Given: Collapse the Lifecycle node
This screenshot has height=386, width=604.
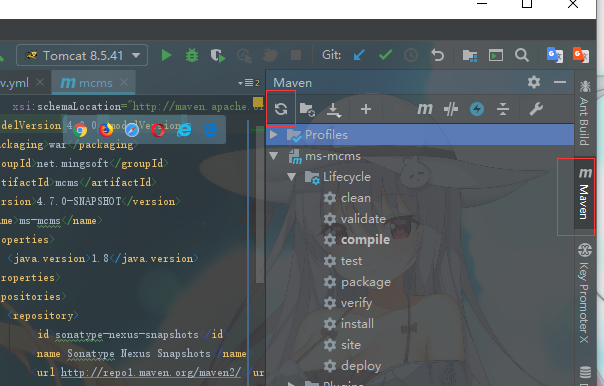Looking at the screenshot, I should (x=292, y=177).
